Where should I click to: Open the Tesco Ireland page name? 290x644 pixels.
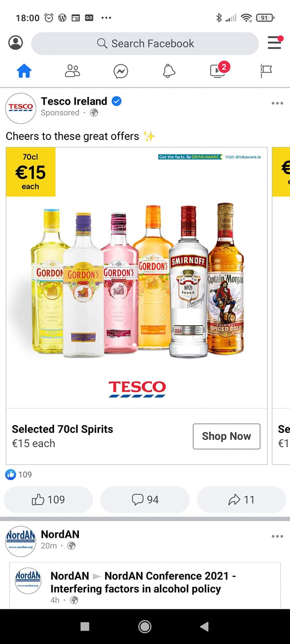[x=74, y=101]
